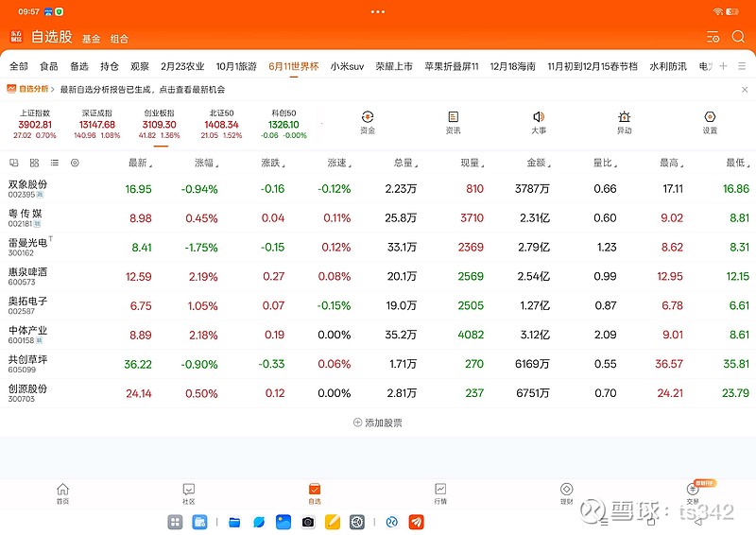Open the 雷曼光电 stock row
The image size is (756, 535).
378,247
